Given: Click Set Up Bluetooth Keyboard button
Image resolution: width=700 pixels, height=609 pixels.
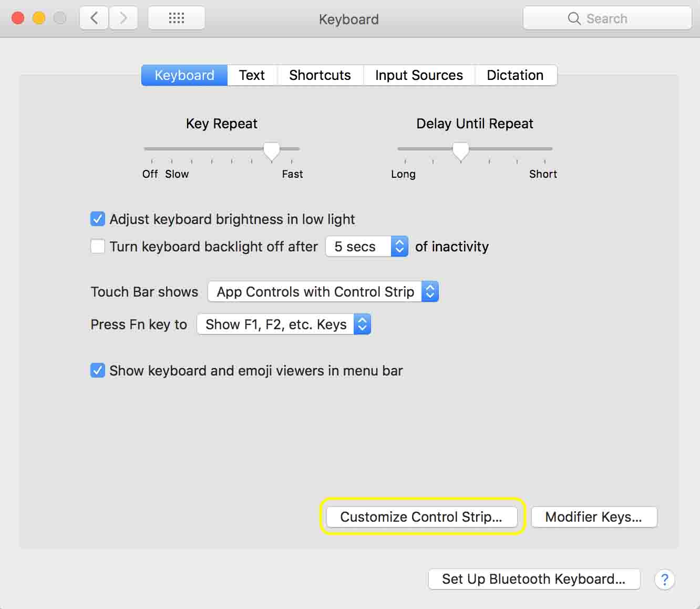Looking at the screenshot, I should pos(534,580).
